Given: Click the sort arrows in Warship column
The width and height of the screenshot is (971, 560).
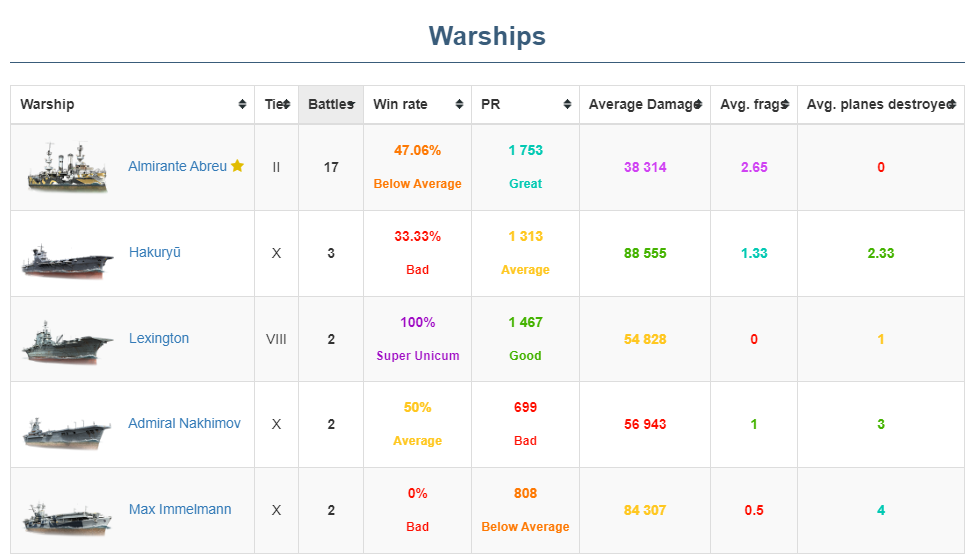Looking at the screenshot, I should click(x=242, y=105).
